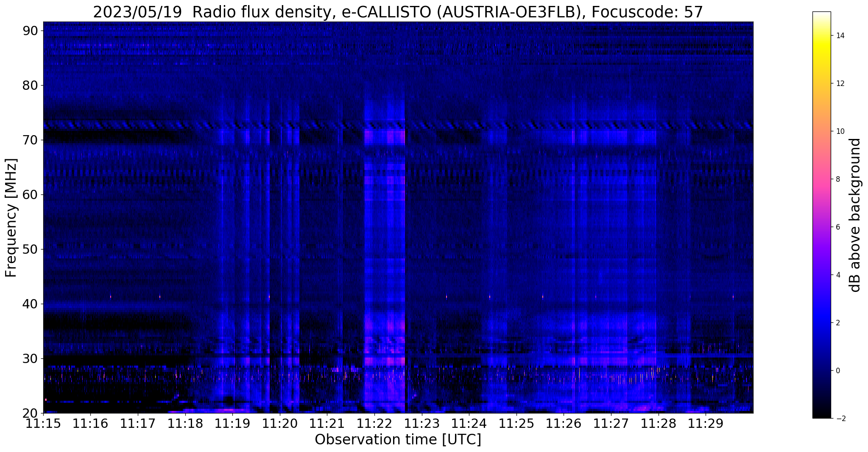Click the 40 MHz frequency tick label

pos(30,304)
